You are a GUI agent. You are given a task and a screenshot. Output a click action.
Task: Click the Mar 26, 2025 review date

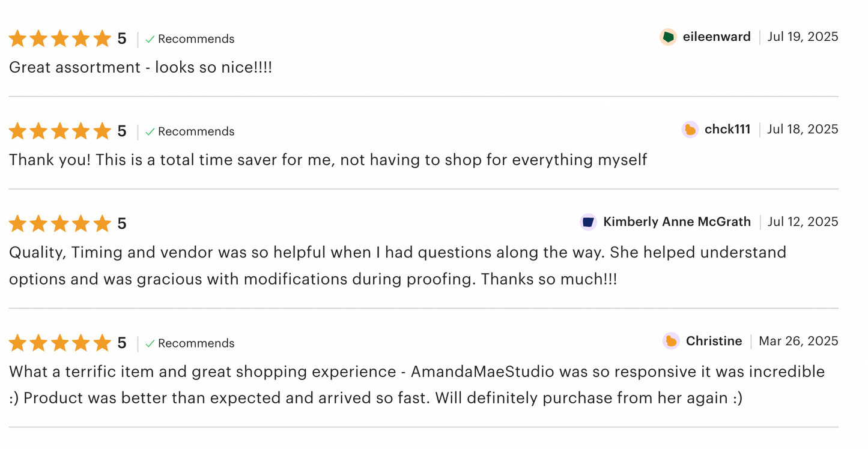point(798,342)
